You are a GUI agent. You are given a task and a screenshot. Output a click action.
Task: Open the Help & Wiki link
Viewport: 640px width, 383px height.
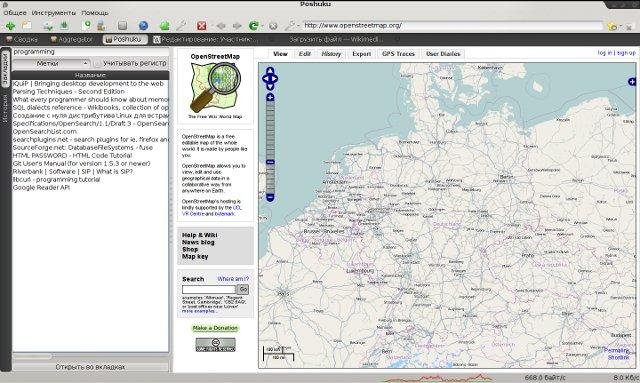pyautogui.click(x=200, y=235)
